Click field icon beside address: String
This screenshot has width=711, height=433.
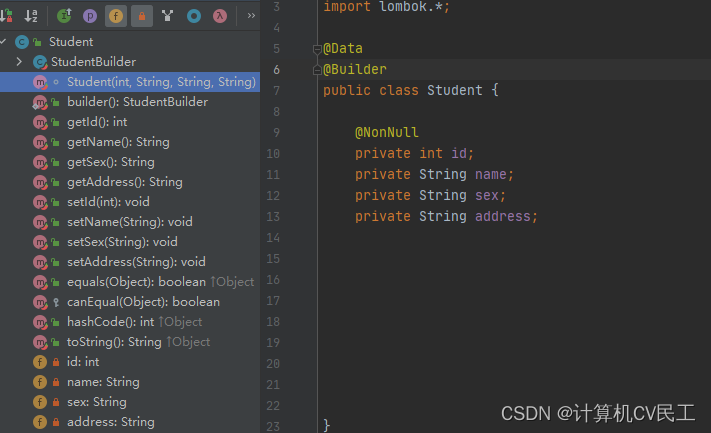(x=40, y=422)
